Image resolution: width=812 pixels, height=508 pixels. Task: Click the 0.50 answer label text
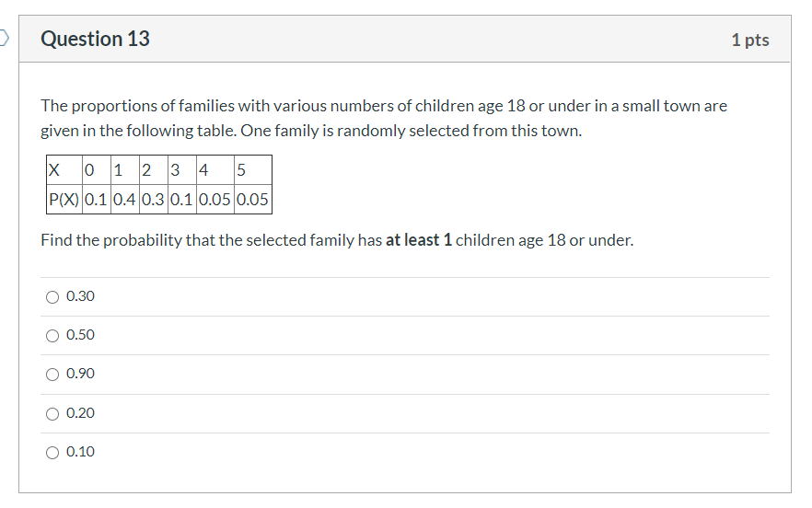[80, 335]
